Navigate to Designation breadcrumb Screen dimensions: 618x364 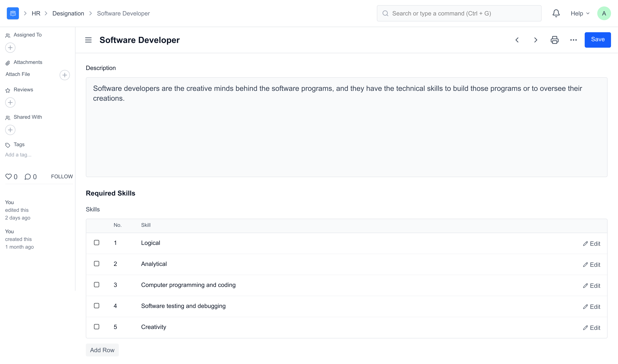pos(68,13)
